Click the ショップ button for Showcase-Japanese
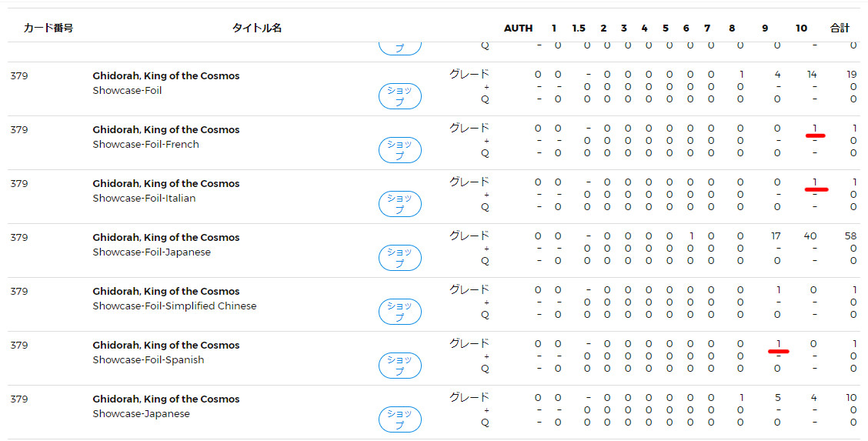 click(399, 419)
